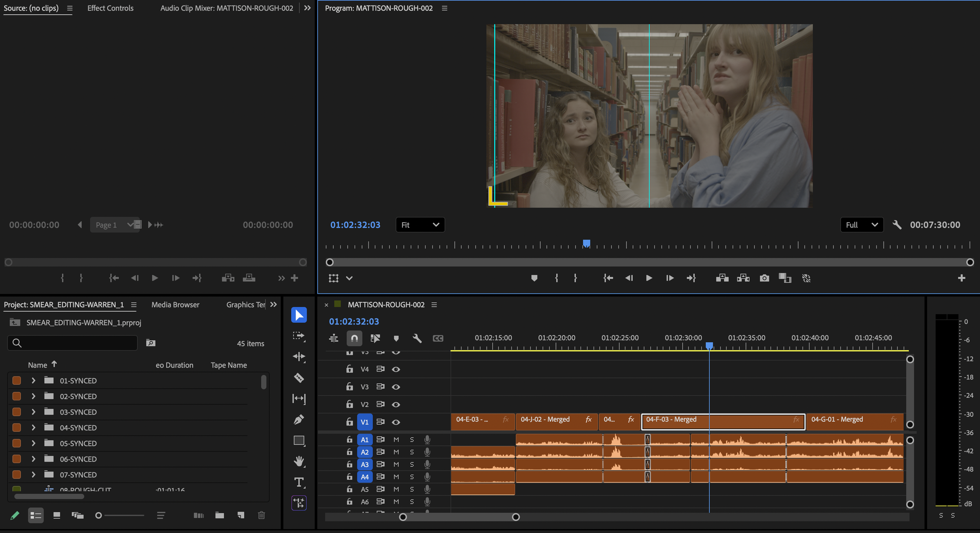Open the Full playback resolution dropdown
This screenshot has width=980, height=533.
862,225
